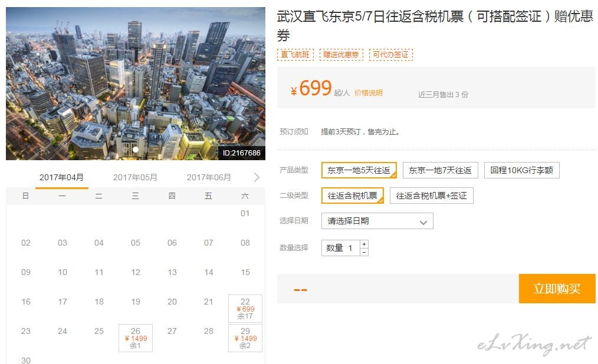Pick April 22 priced ¥699
598x364 pixels.
245,309
